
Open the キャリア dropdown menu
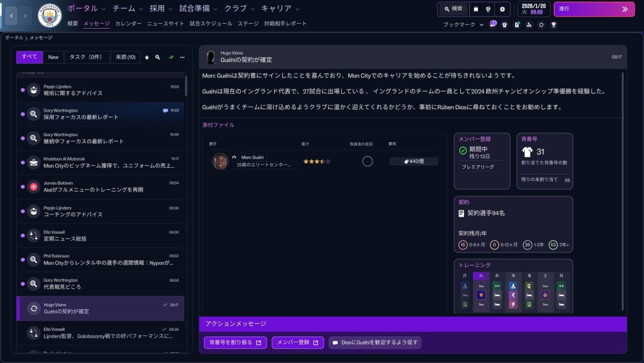click(280, 8)
